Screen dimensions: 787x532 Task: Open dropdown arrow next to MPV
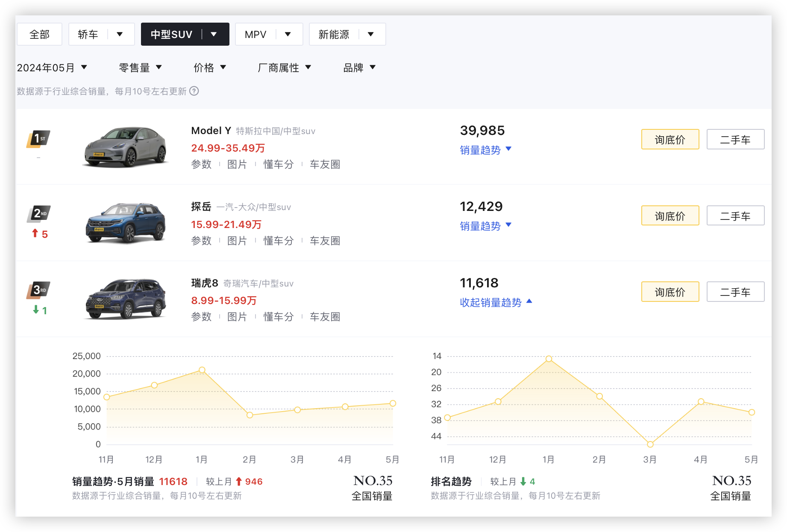pos(288,34)
